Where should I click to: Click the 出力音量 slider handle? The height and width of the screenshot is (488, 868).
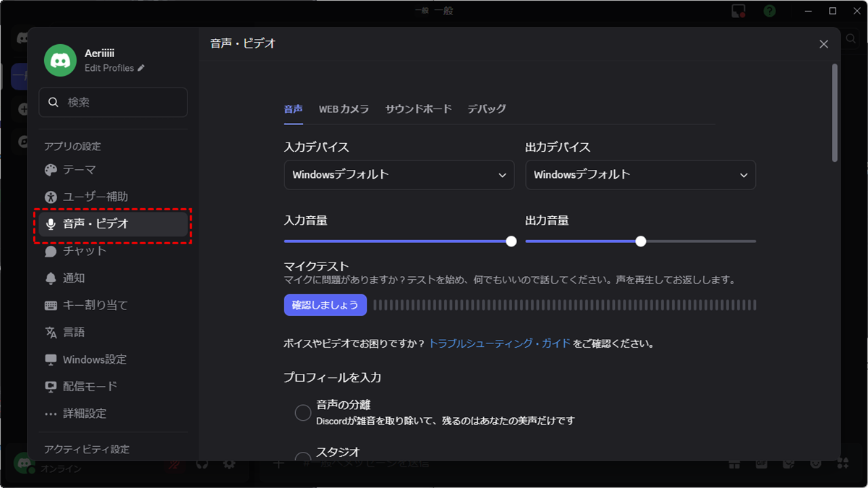[x=640, y=241]
